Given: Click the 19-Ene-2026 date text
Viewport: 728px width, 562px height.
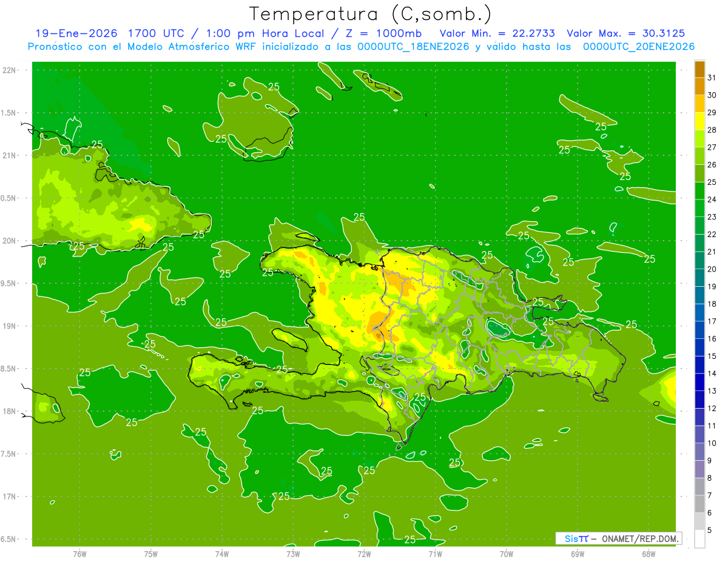Looking at the screenshot, I should click(x=76, y=33).
